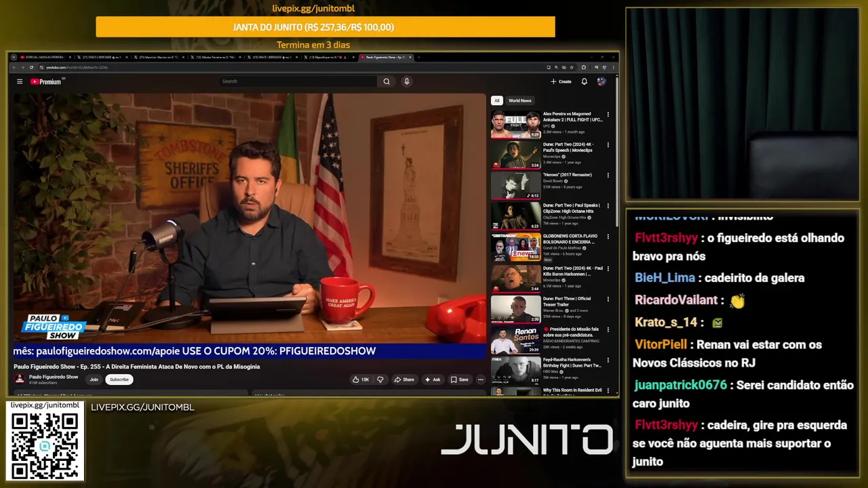Save the video with the Save button
Screen dimensions: 868x488
460,380
